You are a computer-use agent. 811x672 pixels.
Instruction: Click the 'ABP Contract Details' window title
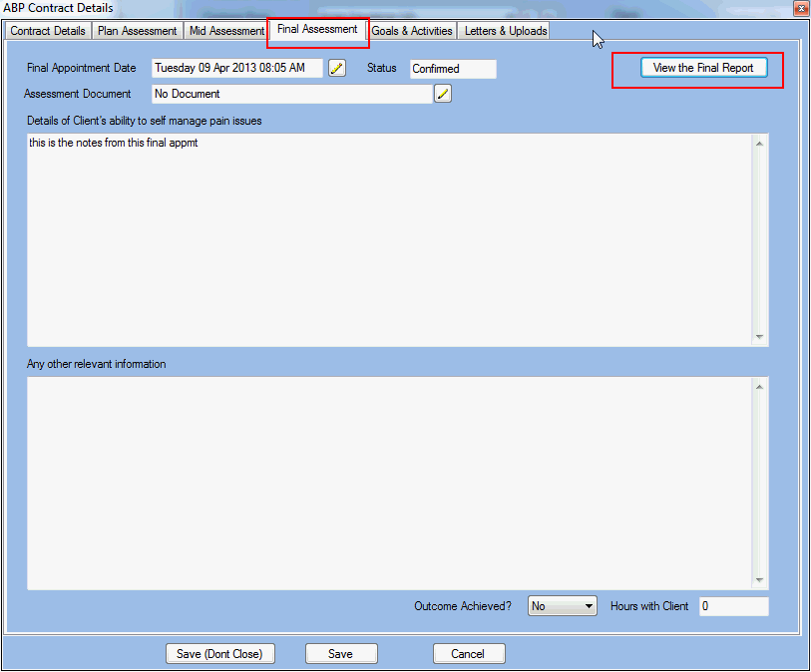58,8
